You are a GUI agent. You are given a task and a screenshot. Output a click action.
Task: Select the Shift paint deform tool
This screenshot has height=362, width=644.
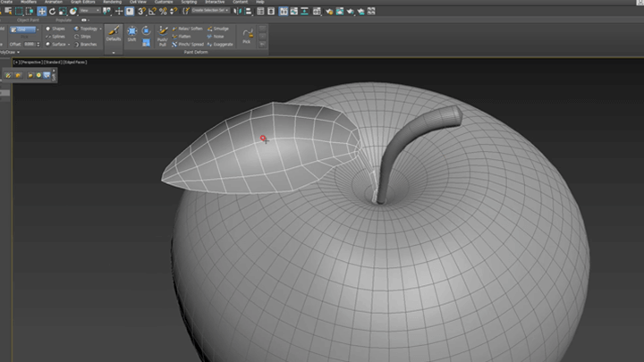131,34
